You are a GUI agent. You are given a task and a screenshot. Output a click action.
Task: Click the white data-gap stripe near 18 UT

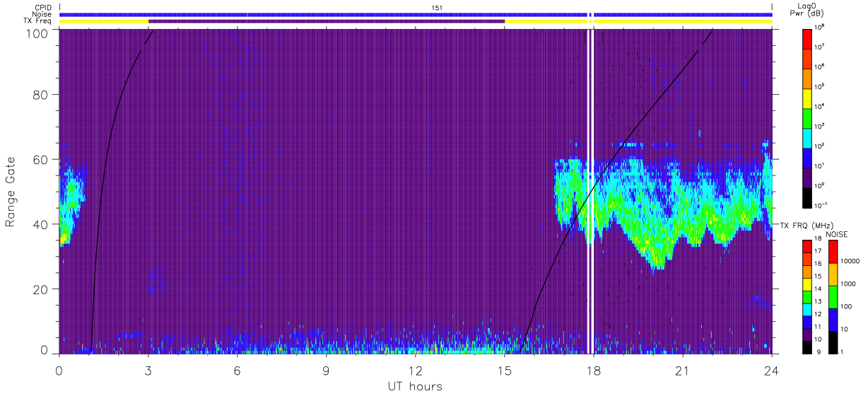(x=591, y=191)
